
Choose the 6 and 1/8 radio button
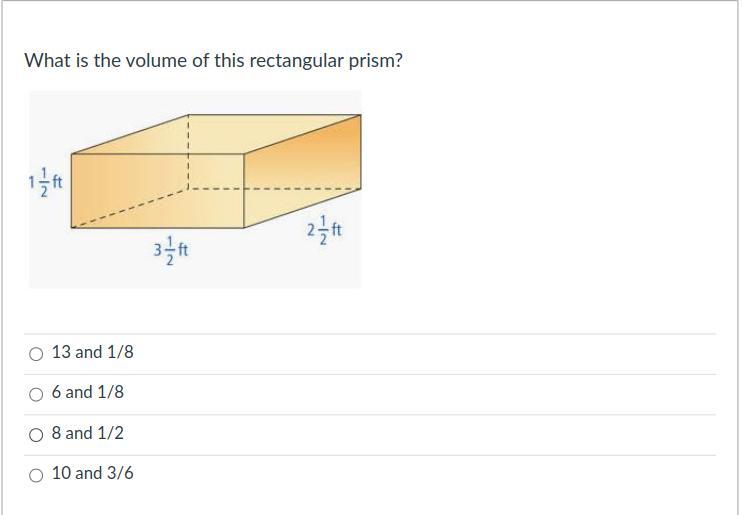point(36,394)
